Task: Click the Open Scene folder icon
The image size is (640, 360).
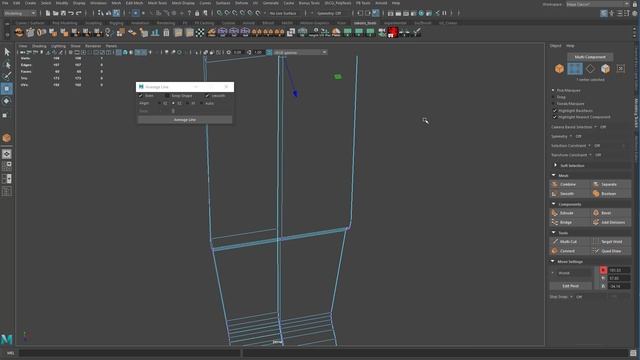Action: click(x=56, y=13)
